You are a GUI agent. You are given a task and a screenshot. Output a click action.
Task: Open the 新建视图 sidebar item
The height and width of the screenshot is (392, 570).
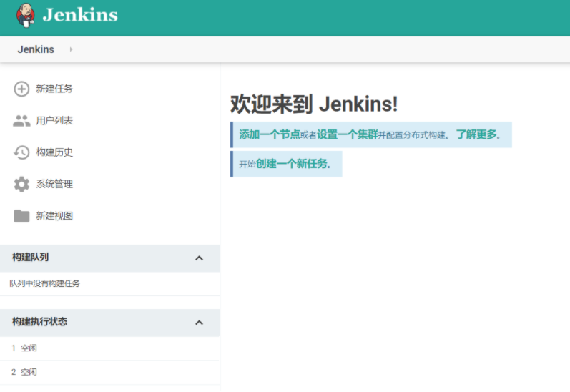[54, 216]
